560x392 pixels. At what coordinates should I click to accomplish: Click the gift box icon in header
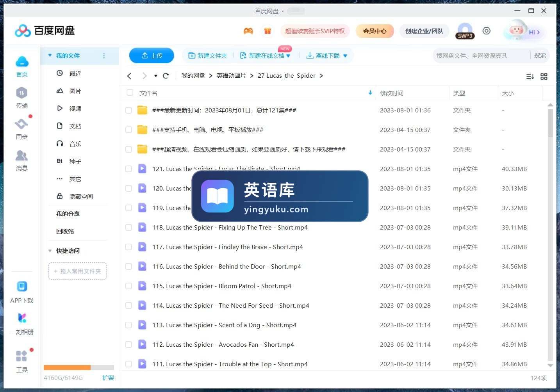[268, 31]
